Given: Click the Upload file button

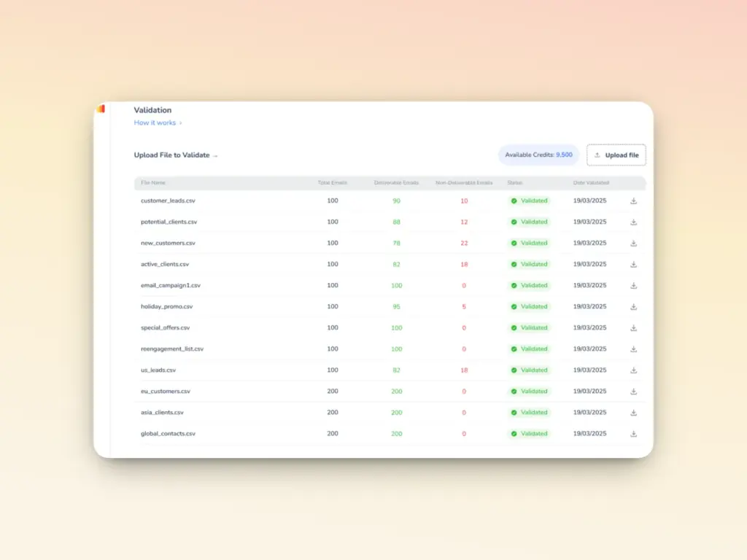Looking at the screenshot, I should 616,155.
